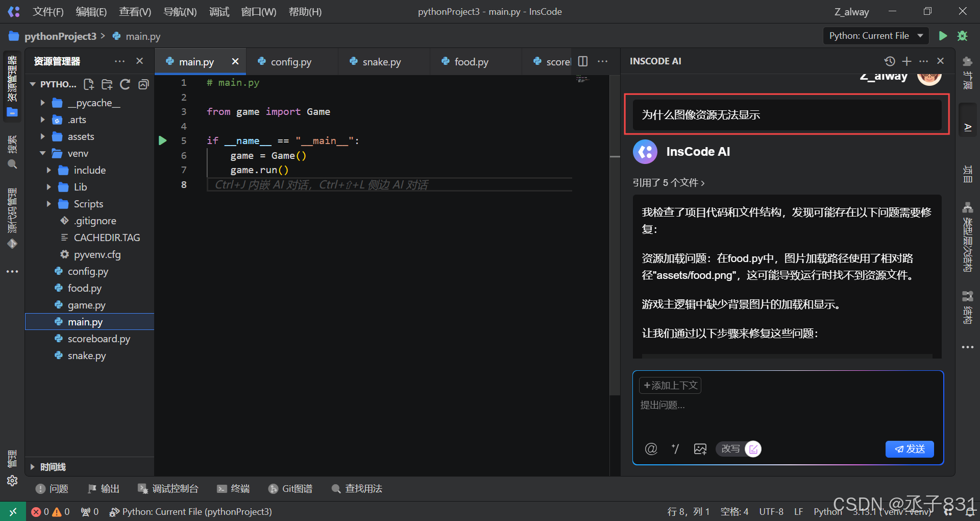The image size is (980, 521).
Task: Toggle the 改写 rewrite switch
Action: tap(752, 449)
